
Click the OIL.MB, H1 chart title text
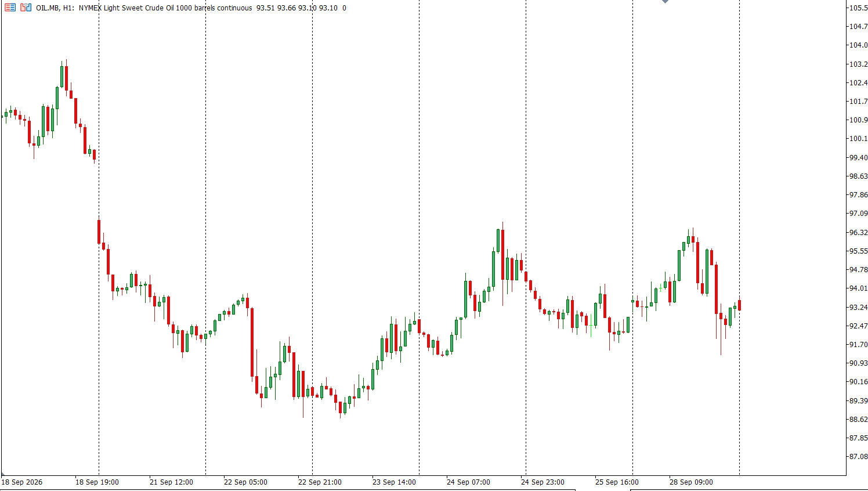[55, 8]
